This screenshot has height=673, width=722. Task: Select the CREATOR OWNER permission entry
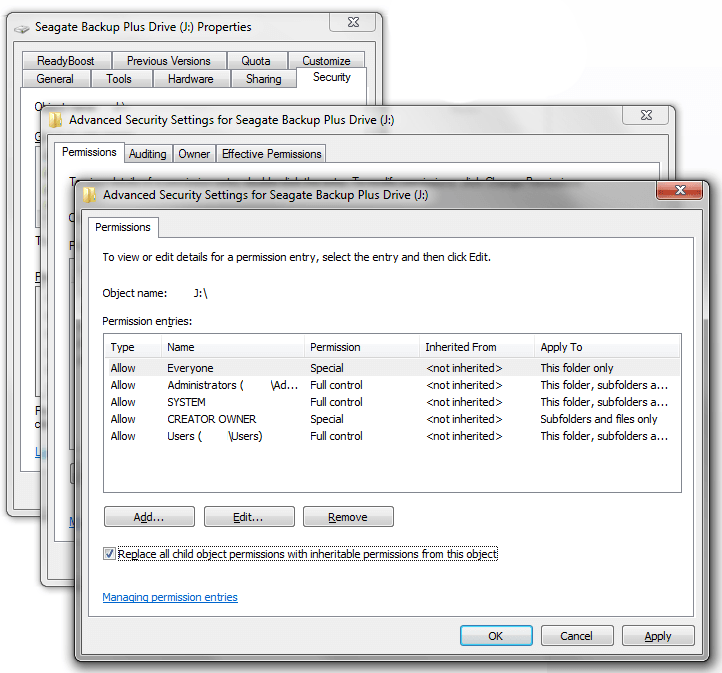coord(392,419)
